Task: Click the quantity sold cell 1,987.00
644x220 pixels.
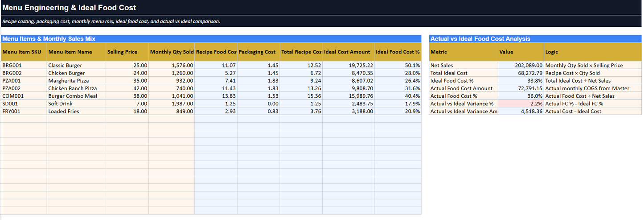Action: [172, 103]
